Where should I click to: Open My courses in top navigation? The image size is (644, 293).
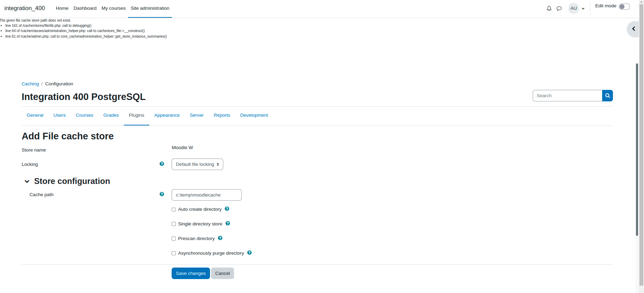pos(113,8)
